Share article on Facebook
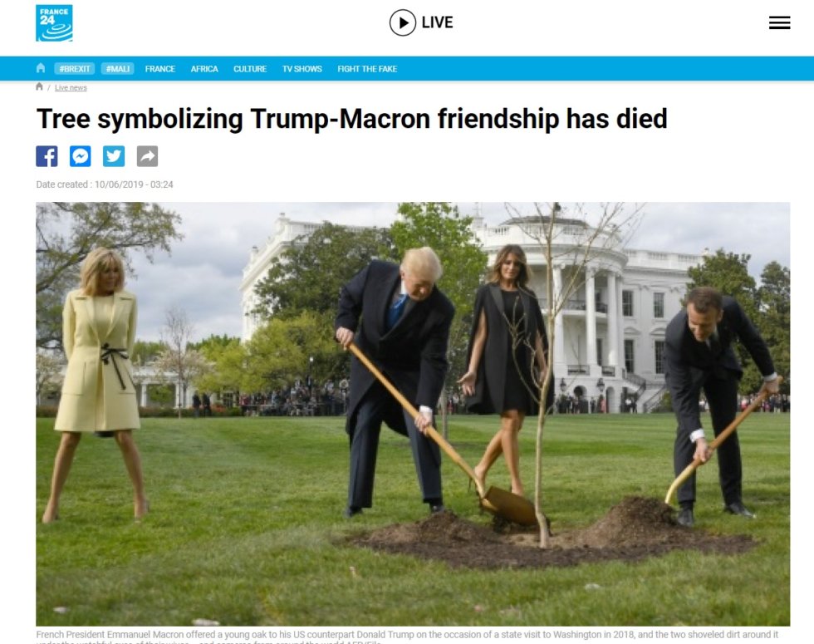Image resolution: width=814 pixels, height=644 pixels. pyautogui.click(x=47, y=156)
